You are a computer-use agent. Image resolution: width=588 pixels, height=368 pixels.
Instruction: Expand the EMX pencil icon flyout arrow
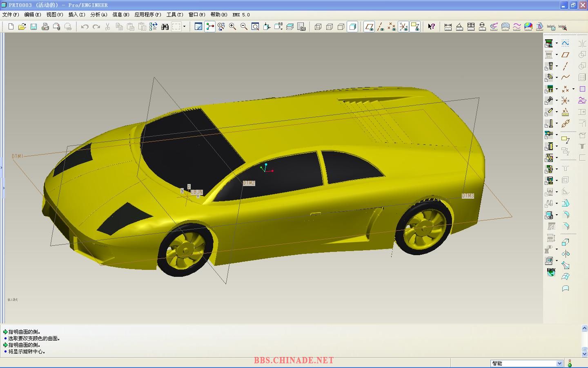point(557,112)
